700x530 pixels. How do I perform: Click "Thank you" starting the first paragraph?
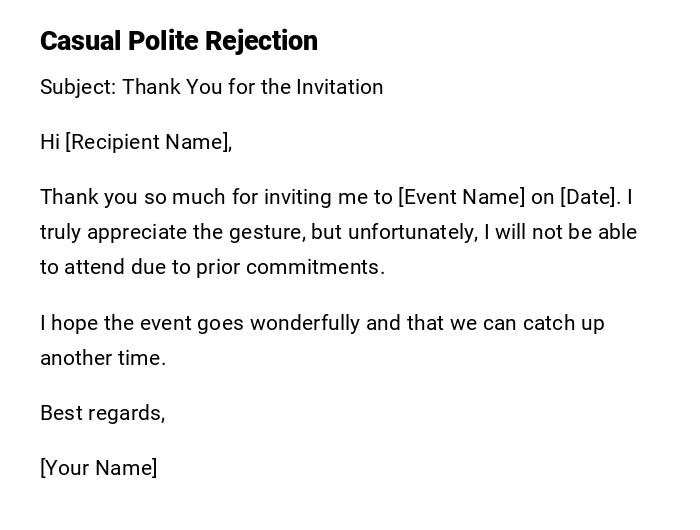coord(83,197)
